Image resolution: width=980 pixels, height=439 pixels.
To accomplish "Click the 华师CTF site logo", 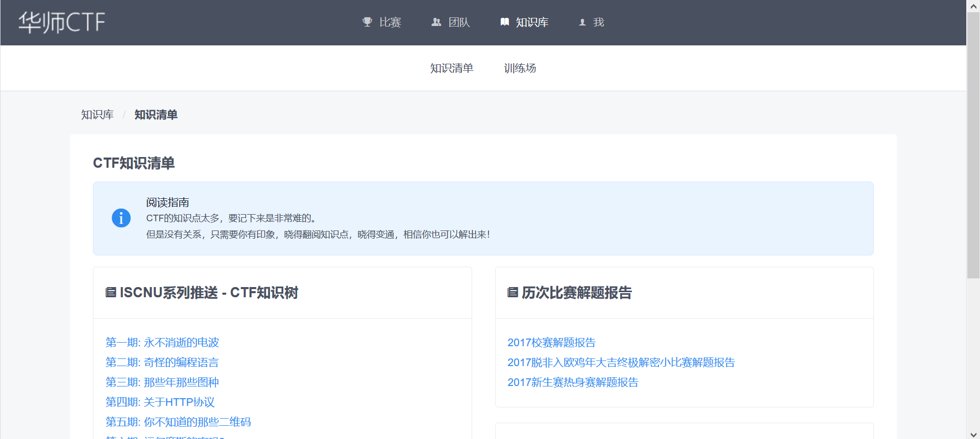I will tap(62, 22).
